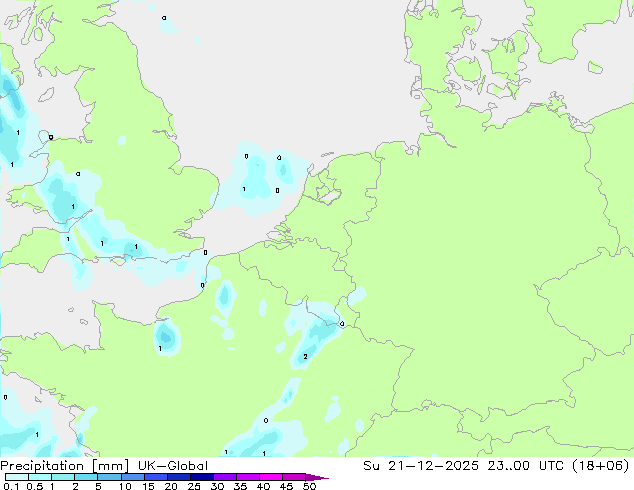Select the 30–35 mm purple legend swatch
This screenshot has width=634, height=490.
(x=224, y=477)
